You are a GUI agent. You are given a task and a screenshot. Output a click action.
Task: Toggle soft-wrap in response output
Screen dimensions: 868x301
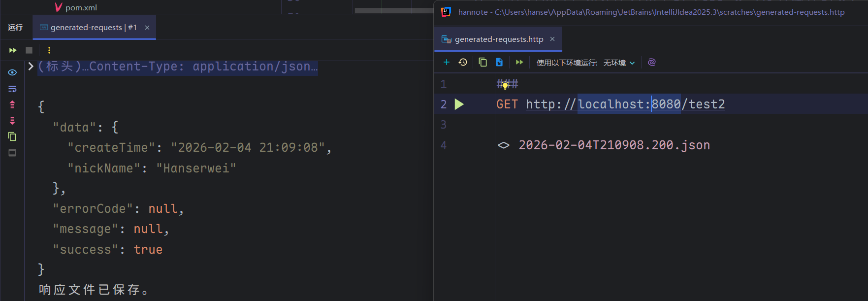pyautogui.click(x=12, y=89)
